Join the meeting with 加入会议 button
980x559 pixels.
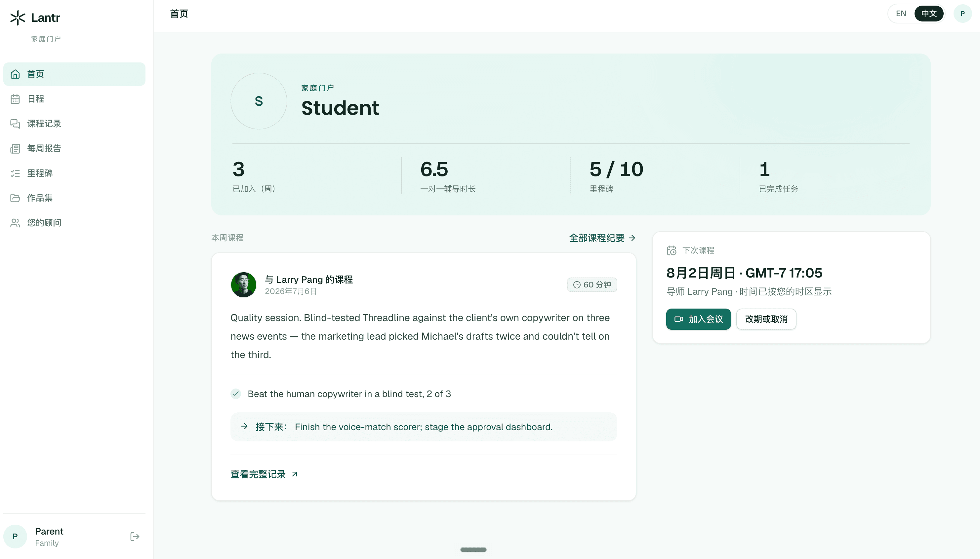pyautogui.click(x=698, y=319)
